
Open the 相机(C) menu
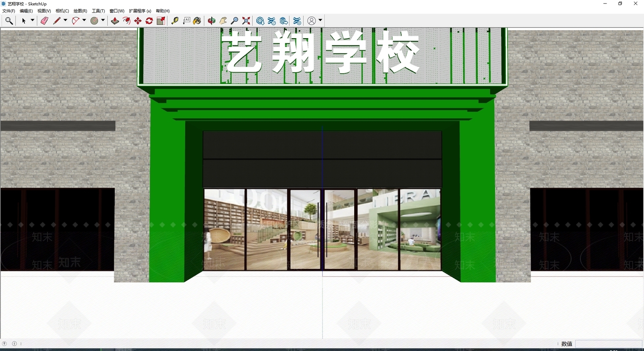(62, 11)
